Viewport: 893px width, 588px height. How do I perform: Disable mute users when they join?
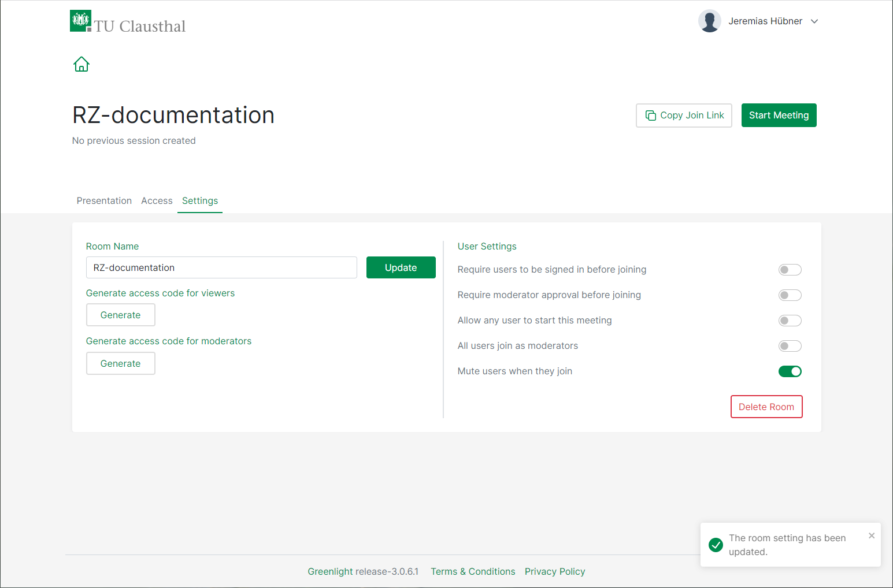pyautogui.click(x=790, y=371)
